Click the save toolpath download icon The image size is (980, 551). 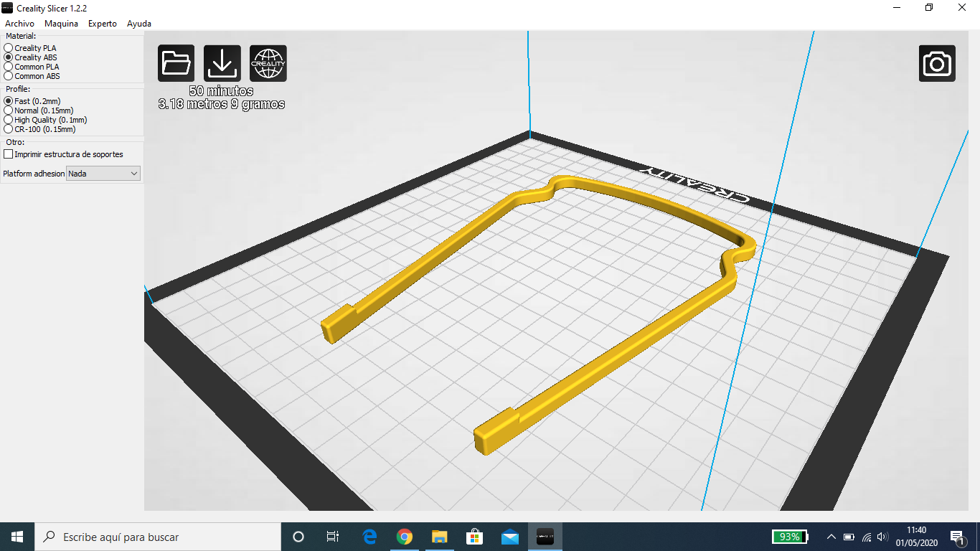click(x=222, y=63)
